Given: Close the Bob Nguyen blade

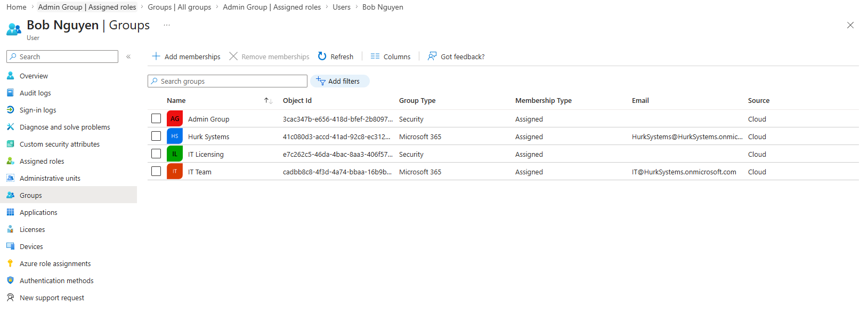Looking at the screenshot, I should tap(850, 25).
